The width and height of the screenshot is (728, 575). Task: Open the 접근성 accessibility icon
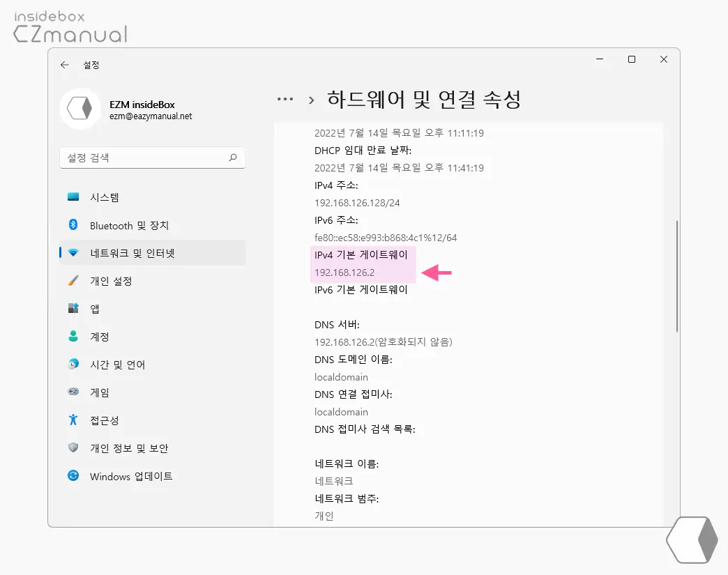(73, 420)
